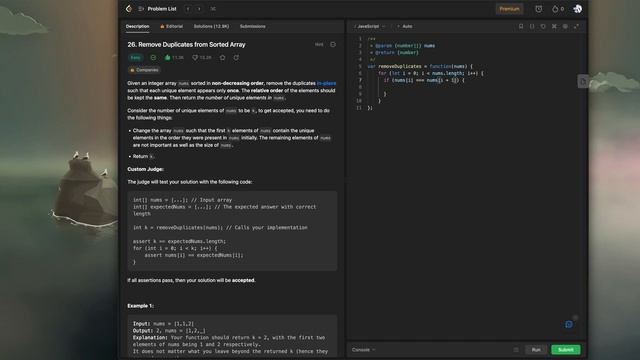Open the Solutions (12.9K) tab
Image resolution: width=640 pixels, height=360 pixels.
pos(211,26)
